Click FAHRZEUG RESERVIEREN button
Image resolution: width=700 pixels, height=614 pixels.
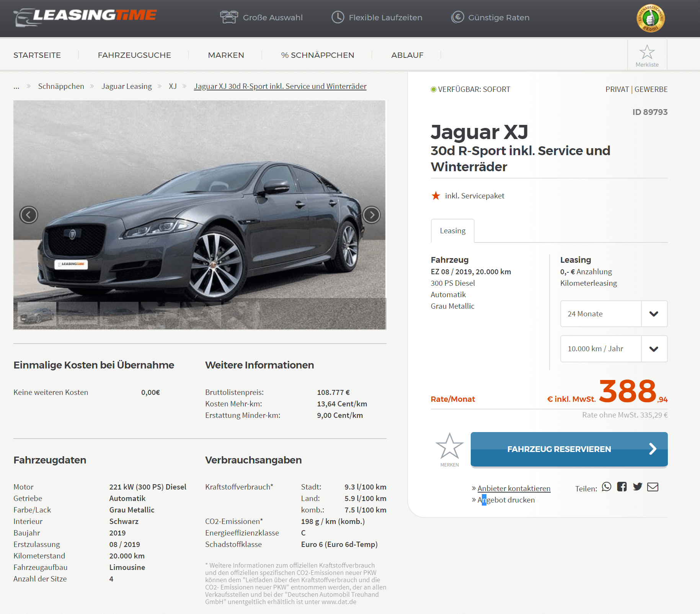point(569,449)
